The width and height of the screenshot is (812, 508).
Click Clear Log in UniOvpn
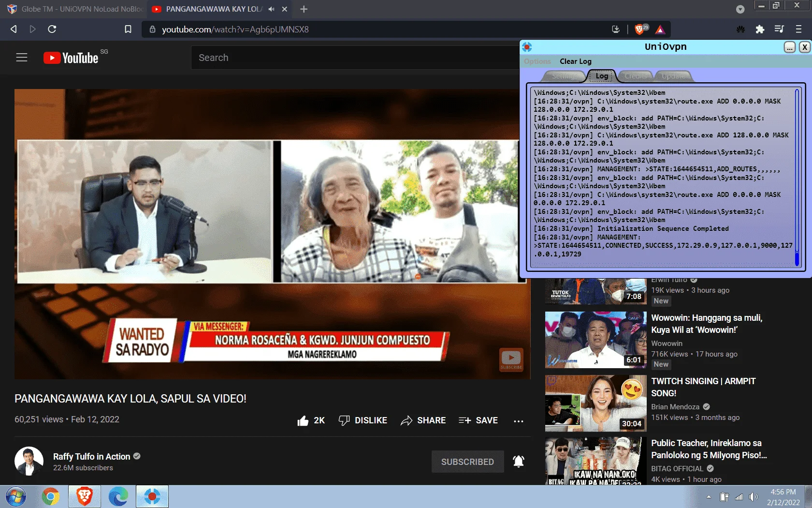tap(575, 61)
